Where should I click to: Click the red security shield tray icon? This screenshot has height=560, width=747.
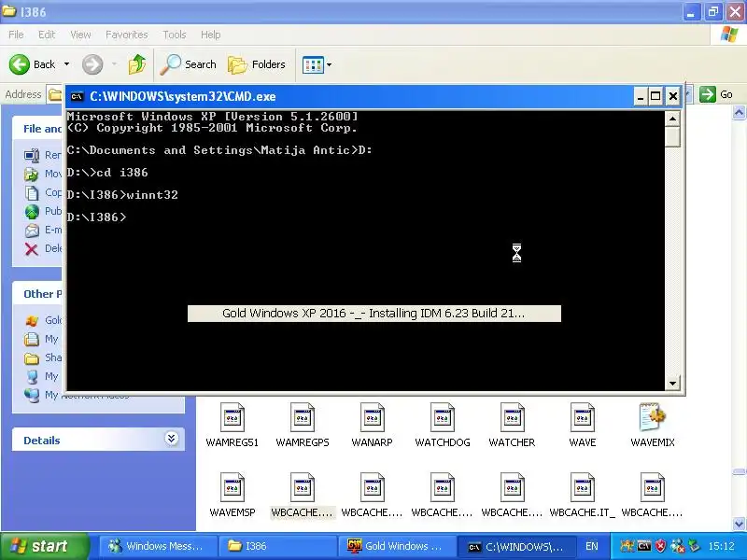click(x=660, y=546)
